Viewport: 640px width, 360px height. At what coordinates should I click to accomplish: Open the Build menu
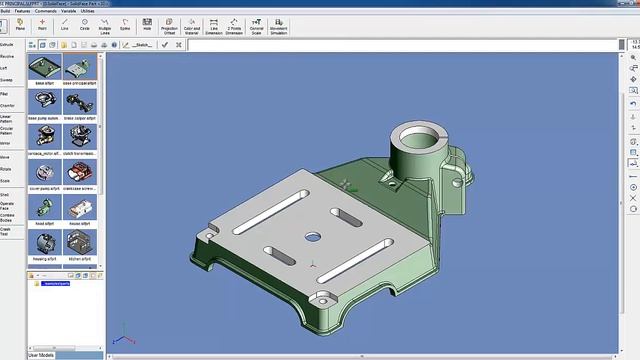(5, 11)
